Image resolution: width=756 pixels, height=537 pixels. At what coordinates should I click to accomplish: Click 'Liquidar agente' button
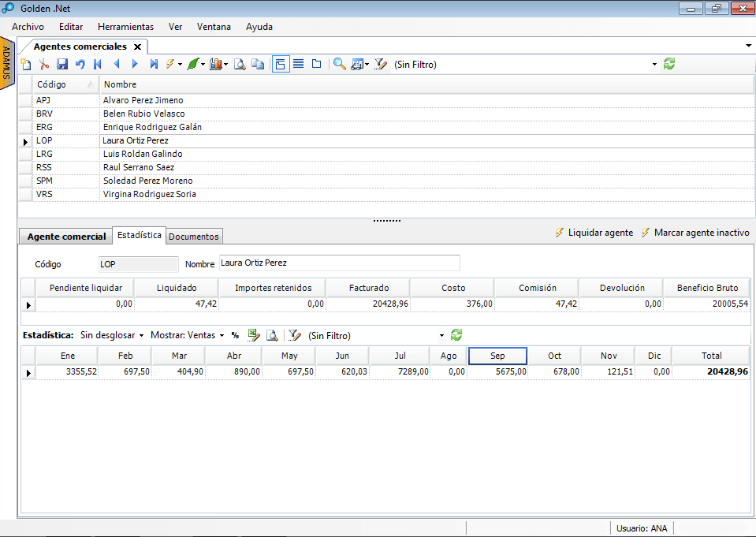pos(594,233)
